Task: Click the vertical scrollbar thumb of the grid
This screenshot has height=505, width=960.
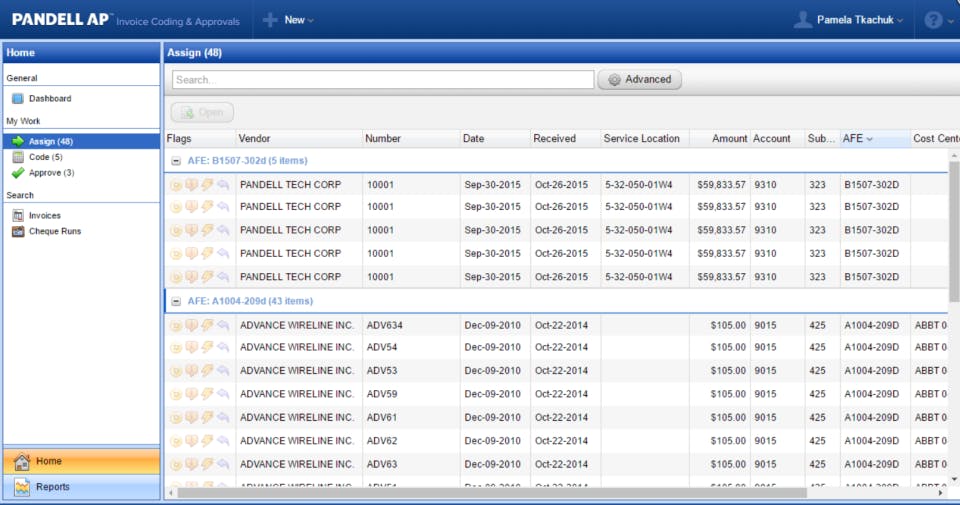Action: [954, 231]
